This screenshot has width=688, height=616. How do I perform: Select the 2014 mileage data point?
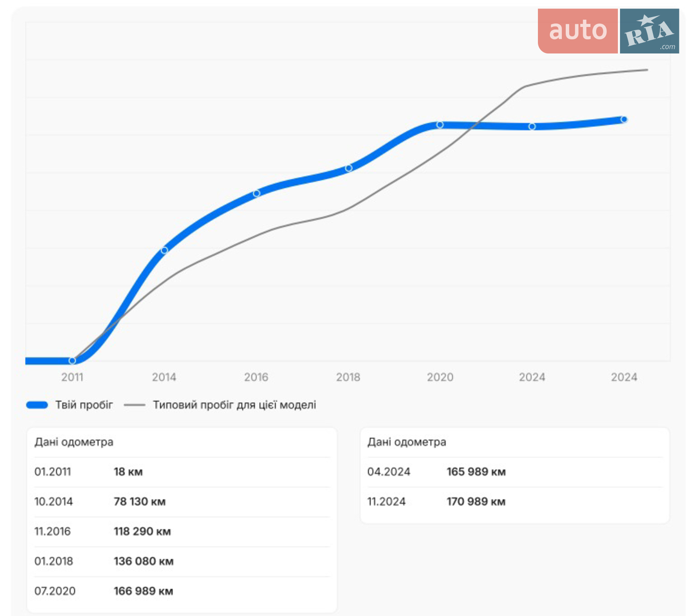coord(164,250)
